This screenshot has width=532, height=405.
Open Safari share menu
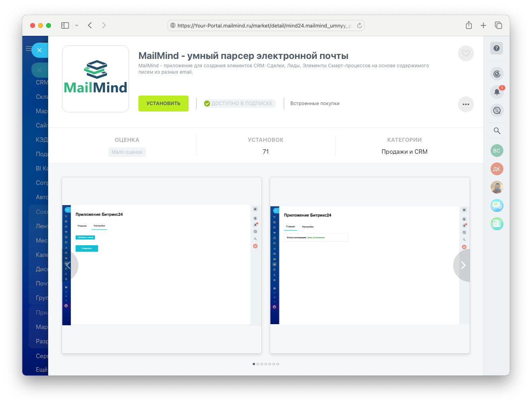(x=469, y=25)
